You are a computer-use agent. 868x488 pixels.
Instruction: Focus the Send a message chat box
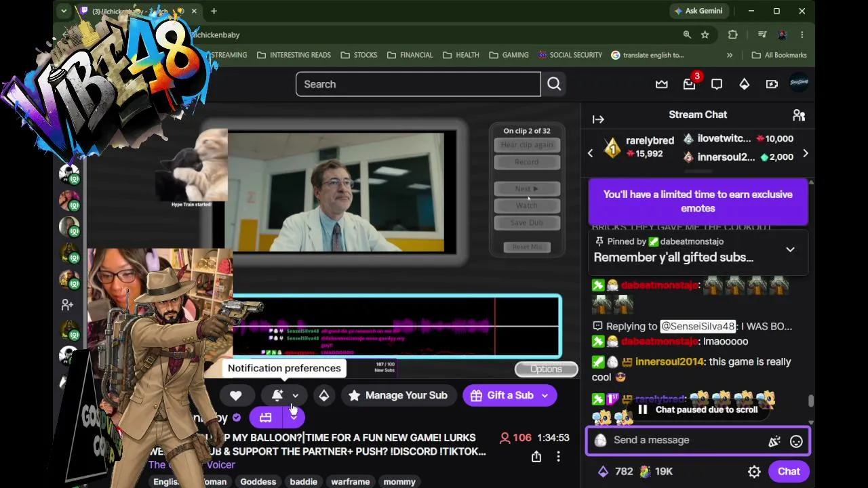[x=698, y=441]
